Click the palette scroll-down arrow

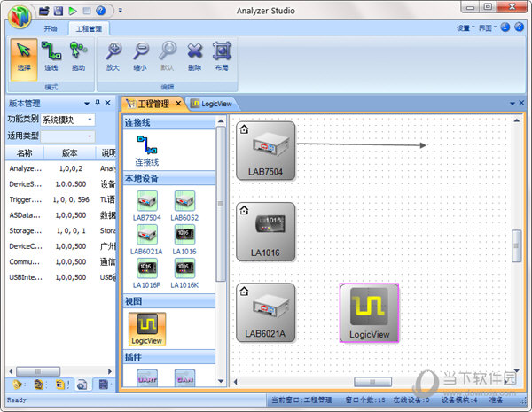[221, 381]
